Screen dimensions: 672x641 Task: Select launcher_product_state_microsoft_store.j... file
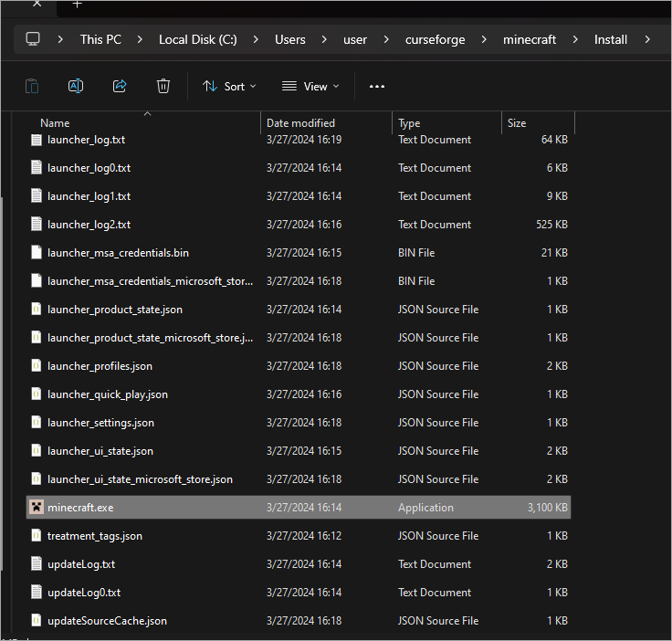pyautogui.click(x=150, y=338)
